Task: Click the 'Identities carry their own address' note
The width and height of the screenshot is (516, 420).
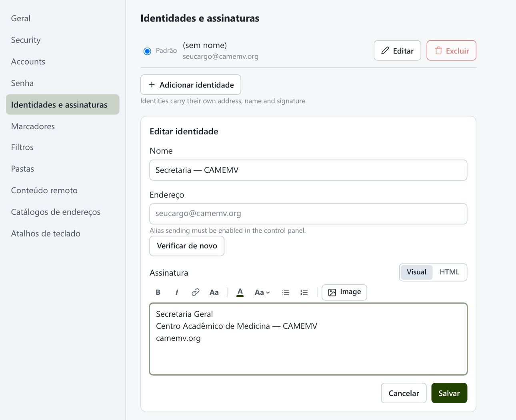Action: pyautogui.click(x=224, y=101)
